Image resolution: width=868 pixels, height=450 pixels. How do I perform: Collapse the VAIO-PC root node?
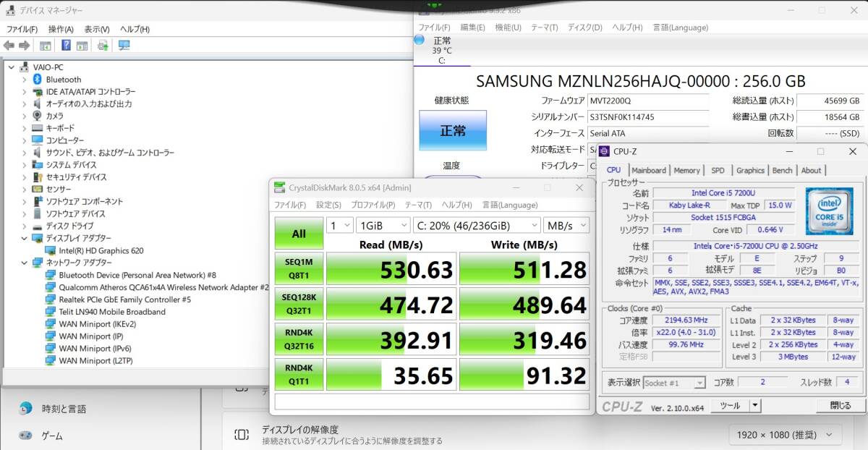point(12,67)
